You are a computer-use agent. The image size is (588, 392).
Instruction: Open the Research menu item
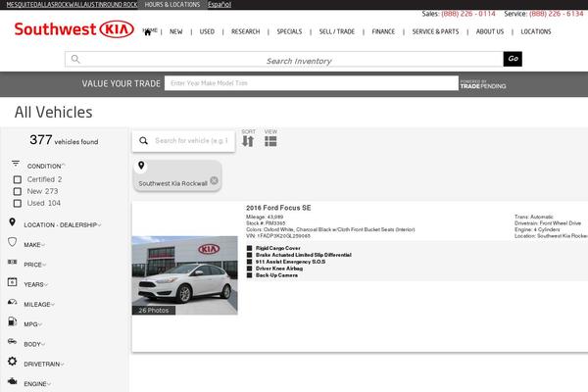[x=246, y=31]
